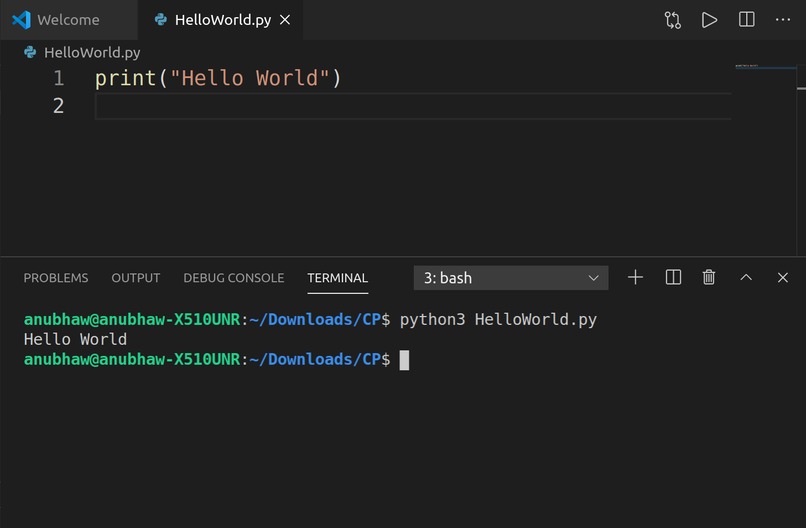Click HelloWorld.py in the breadcrumb
This screenshot has width=806, height=528.
92,52
